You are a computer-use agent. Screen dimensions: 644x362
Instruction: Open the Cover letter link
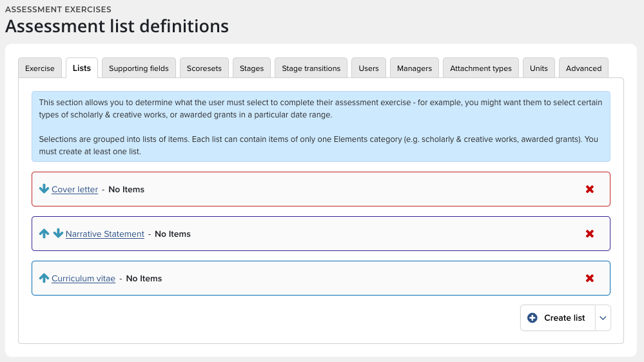(x=75, y=190)
